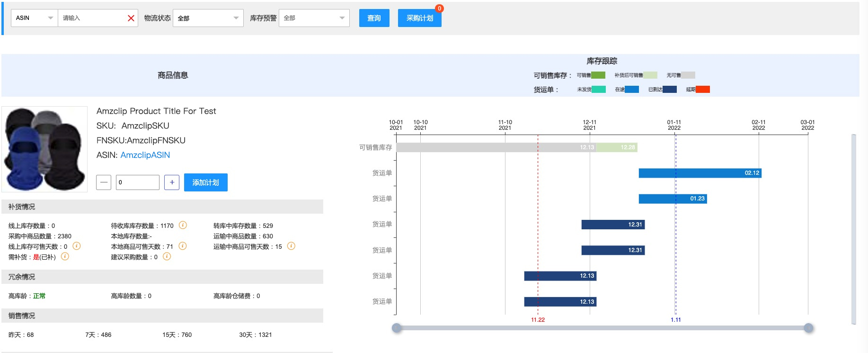The width and height of the screenshot is (868, 353).
Task: Click info icon next to 线上库存可售天数
Action: click(77, 246)
